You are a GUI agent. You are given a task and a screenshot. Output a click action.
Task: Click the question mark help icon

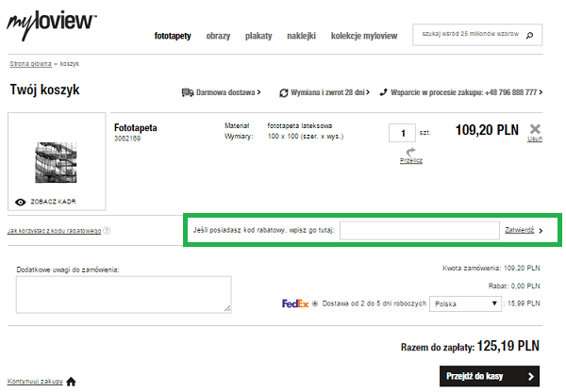coord(107,230)
